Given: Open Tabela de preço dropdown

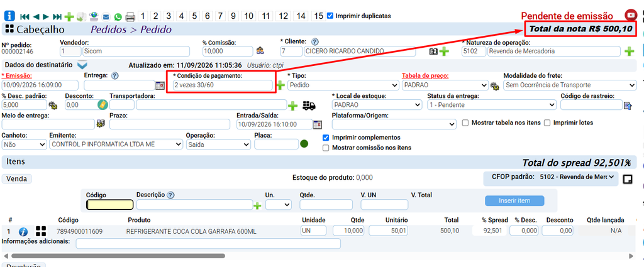Looking at the screenshot, I should [445, 85].
